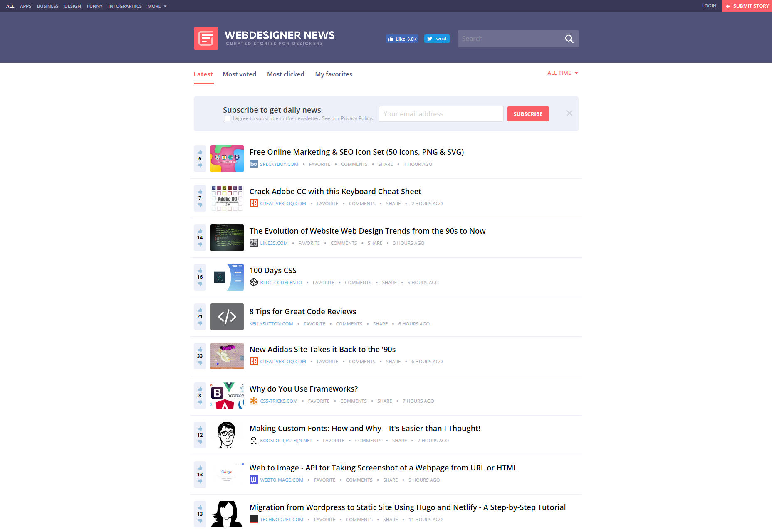Upvote the Free Online Marketing & SEO Icon Set story
772x532 pixels.
click(x=200, y=152)
